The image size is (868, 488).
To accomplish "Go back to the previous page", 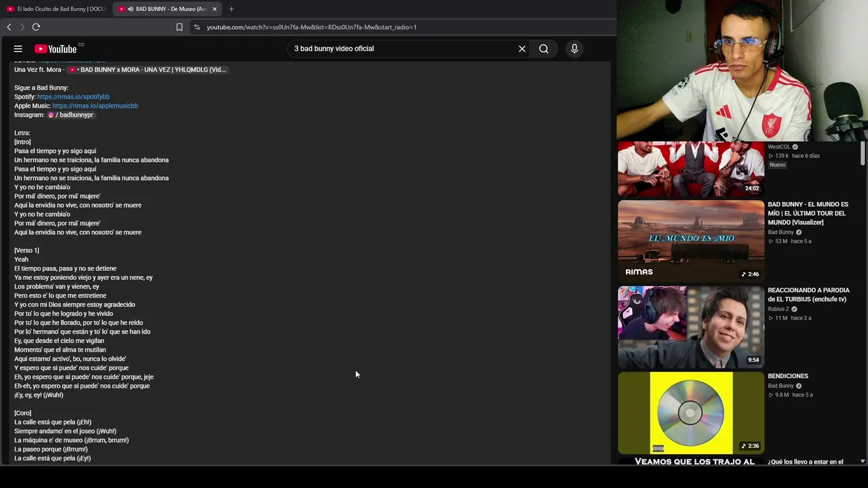I will (9, 27).
